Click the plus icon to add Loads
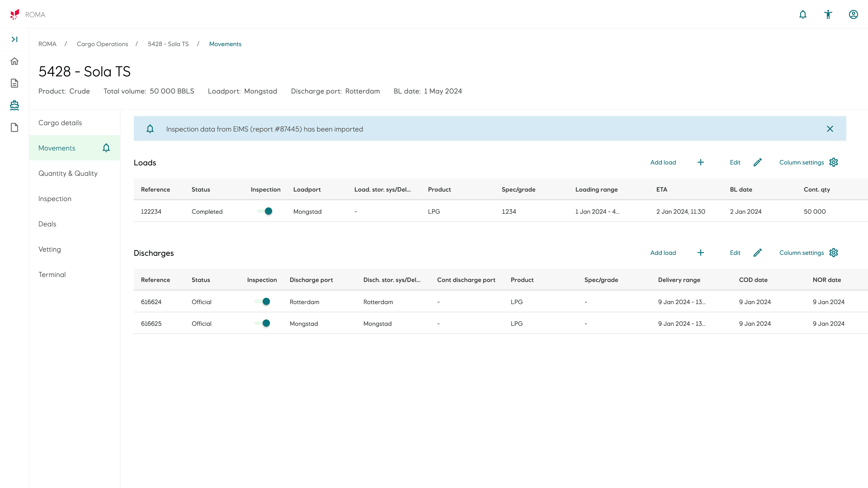 [701, 162]
